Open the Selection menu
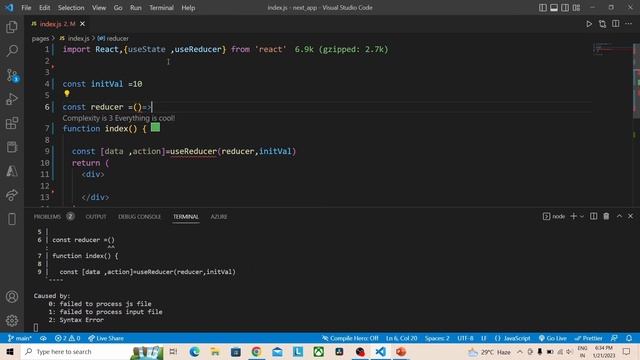 [71, 8]
